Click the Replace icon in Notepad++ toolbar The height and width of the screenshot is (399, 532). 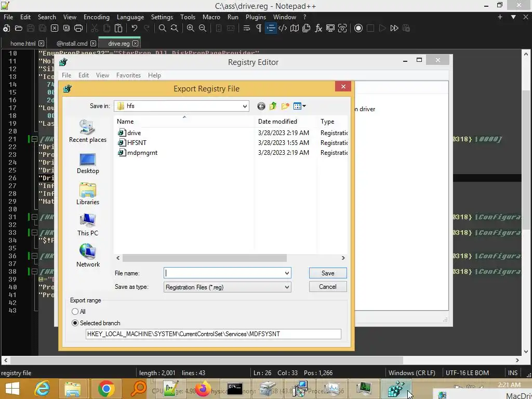[x=175, y=28]
